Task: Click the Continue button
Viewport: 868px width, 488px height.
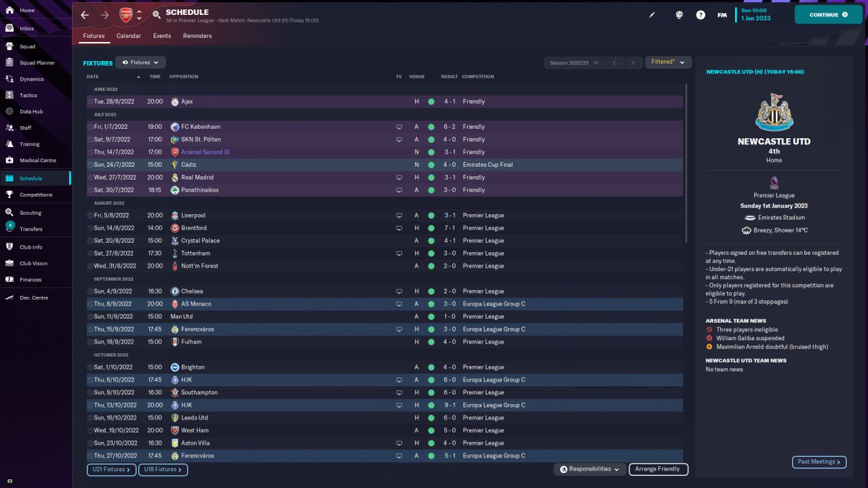Action: click(828, 14)
